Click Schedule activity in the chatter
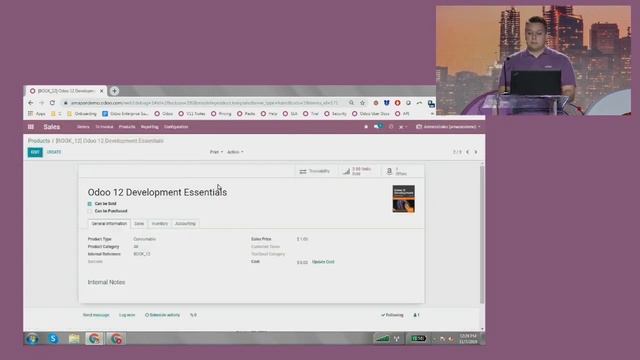 (x=162, y=315)
